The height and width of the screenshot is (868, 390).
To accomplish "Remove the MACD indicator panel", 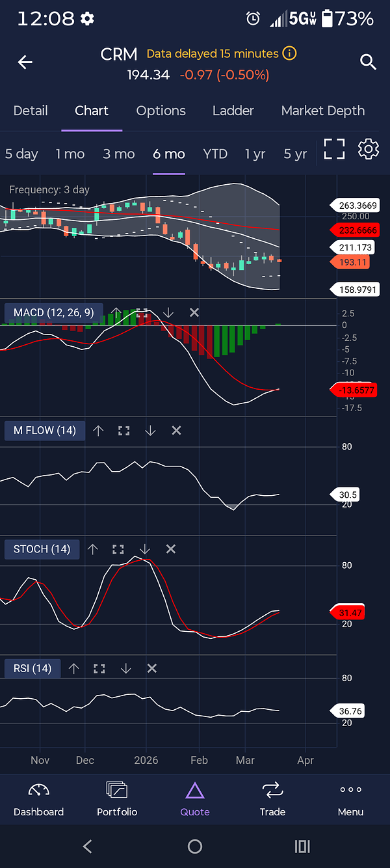I will click(194, 313).
